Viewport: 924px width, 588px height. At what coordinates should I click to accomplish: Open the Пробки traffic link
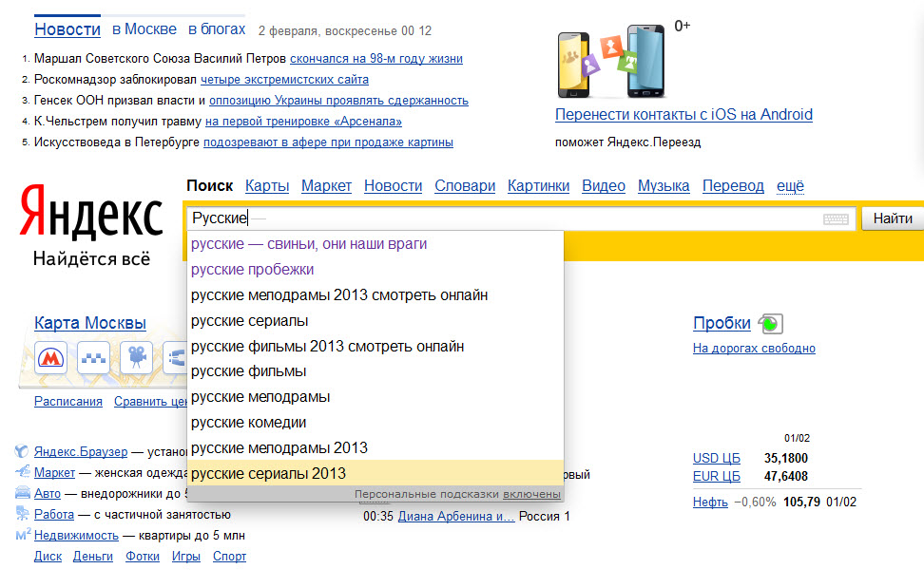(722, 323)
